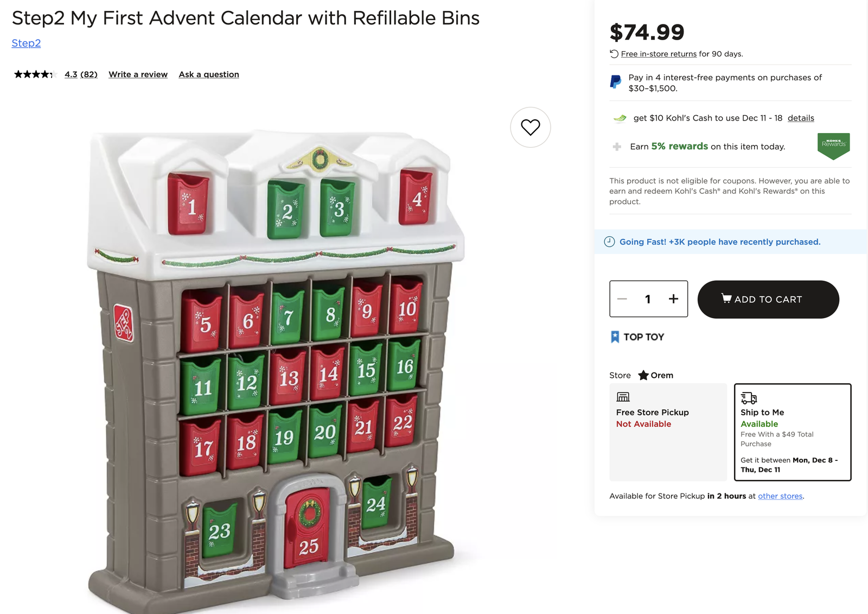Click the quantity number field
The width and height of the screenshot is (868, 614).
648,299
